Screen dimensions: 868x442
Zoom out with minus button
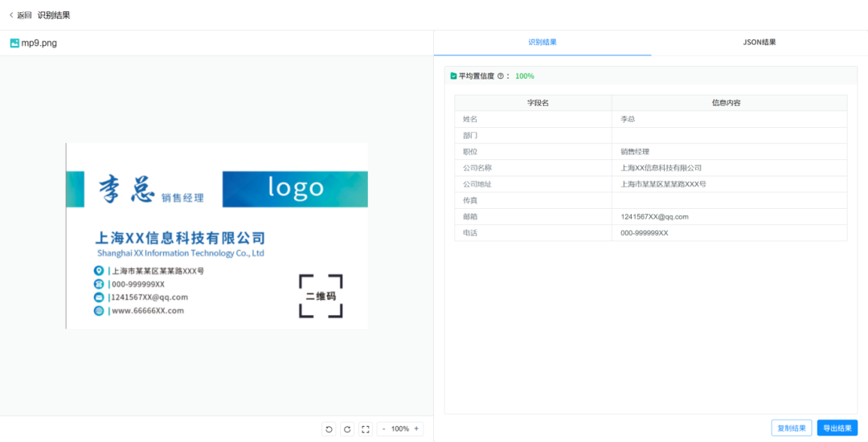pyautogui.click(x=383, y=429)
